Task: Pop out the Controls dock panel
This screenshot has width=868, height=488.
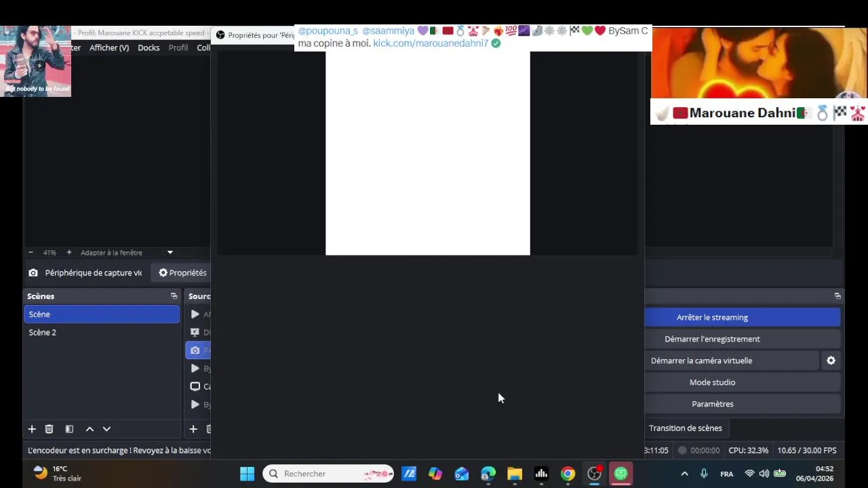Action: 837,296
